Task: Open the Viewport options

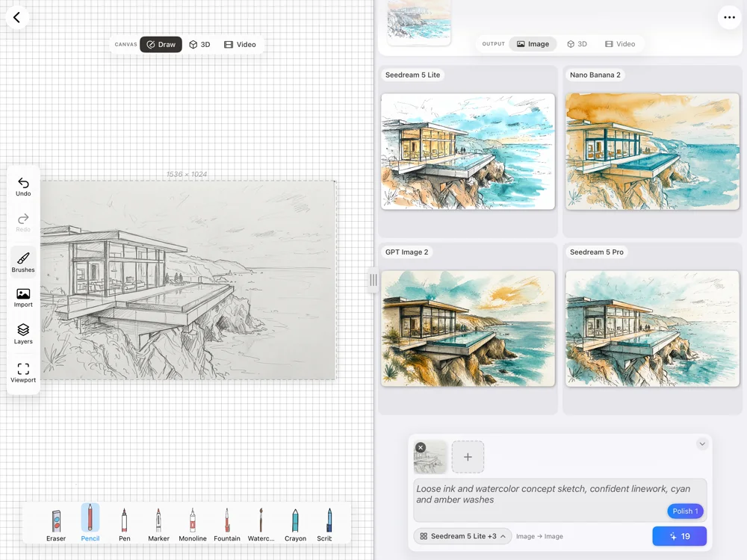Action: (x=23, y=373)
